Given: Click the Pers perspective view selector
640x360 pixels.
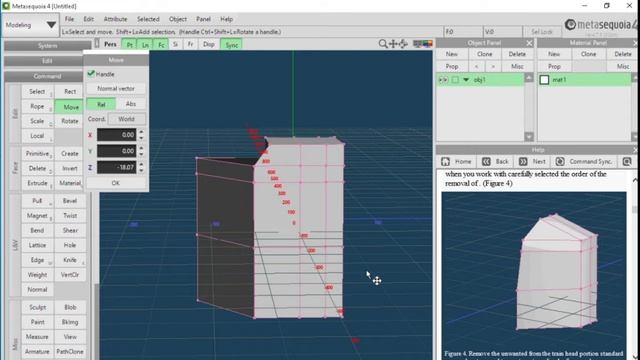Looking at the screenshot, I should click(110, 44).
